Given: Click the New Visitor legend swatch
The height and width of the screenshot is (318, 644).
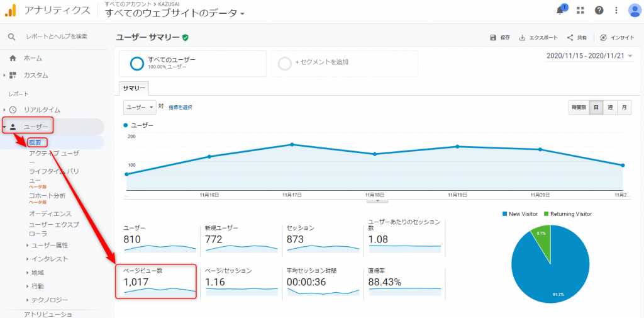Looking at the screenshot, I should pyautogui.click(x=505, y=214).
